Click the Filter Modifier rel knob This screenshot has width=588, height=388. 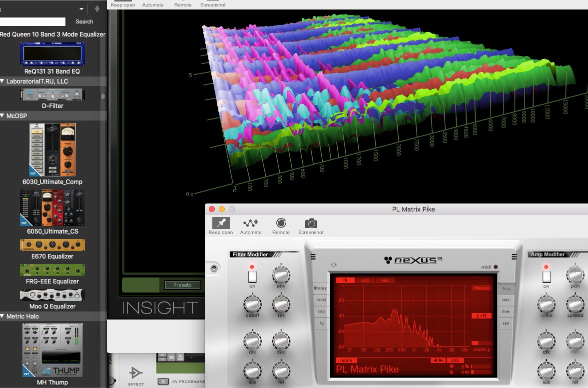tap(281, 370)
